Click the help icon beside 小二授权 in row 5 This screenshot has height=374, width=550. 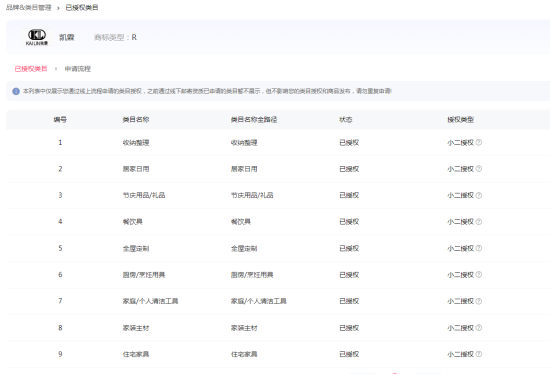point(478,248)
